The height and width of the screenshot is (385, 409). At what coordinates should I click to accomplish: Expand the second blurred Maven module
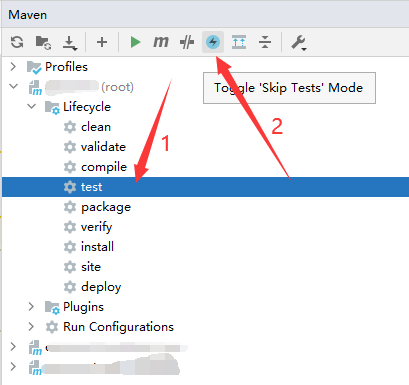tap(13, 347)
